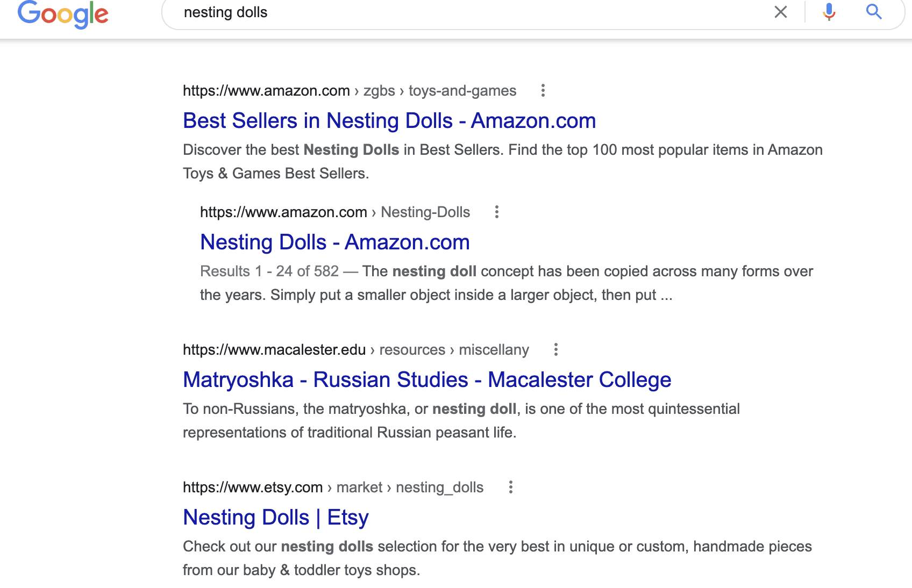Open the three-dot menu for the Amazon Best Sellers result
This screenshot has height=588, width=912.
tap(543, 91)
